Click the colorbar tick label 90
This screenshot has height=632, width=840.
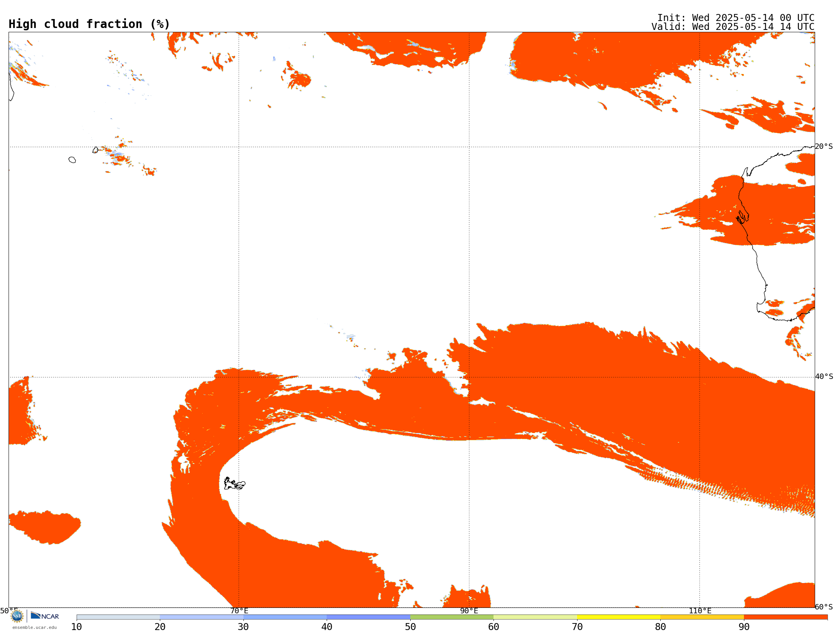[744, 627]
